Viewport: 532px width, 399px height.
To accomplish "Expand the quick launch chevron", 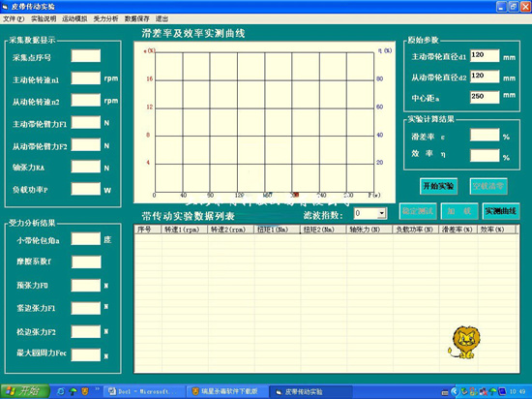I will 97,389.
